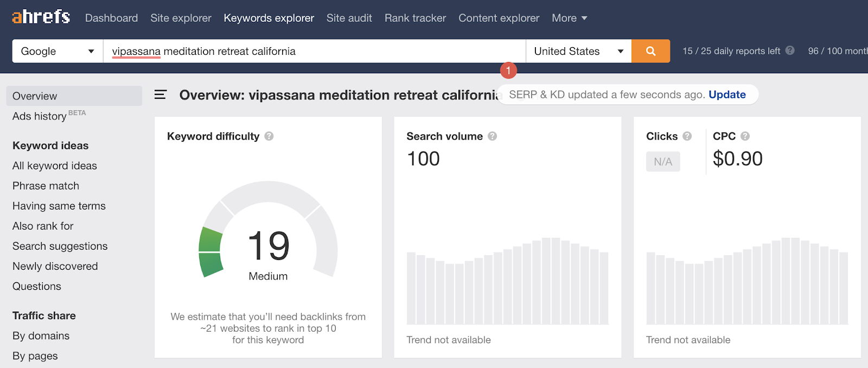This screenshot has height=368, width=868.
Task: Click the Keyword ideas heading
Action: pos(50,145)
